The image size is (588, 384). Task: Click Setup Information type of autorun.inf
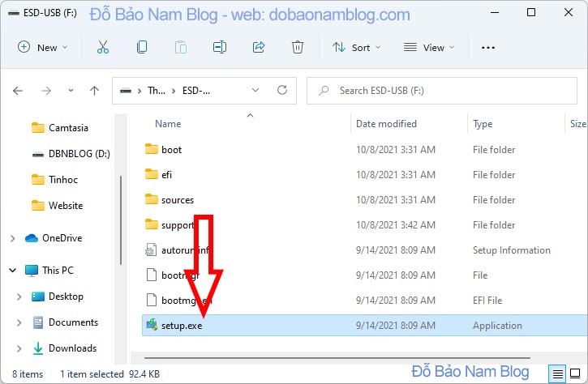(511, 250)
